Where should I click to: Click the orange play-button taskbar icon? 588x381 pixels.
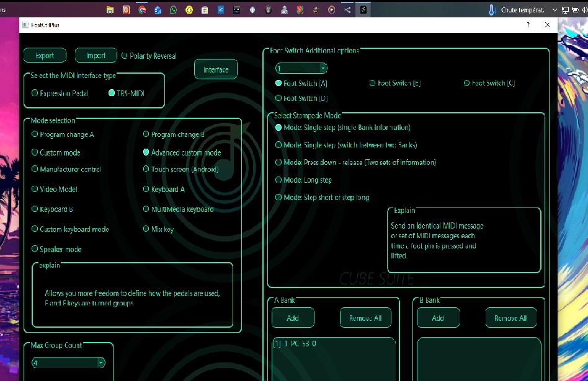[x=331, y=10]
